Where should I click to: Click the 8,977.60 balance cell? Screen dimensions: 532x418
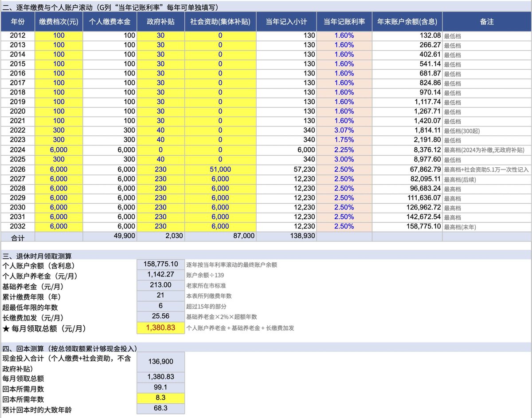tap(407, 159)
